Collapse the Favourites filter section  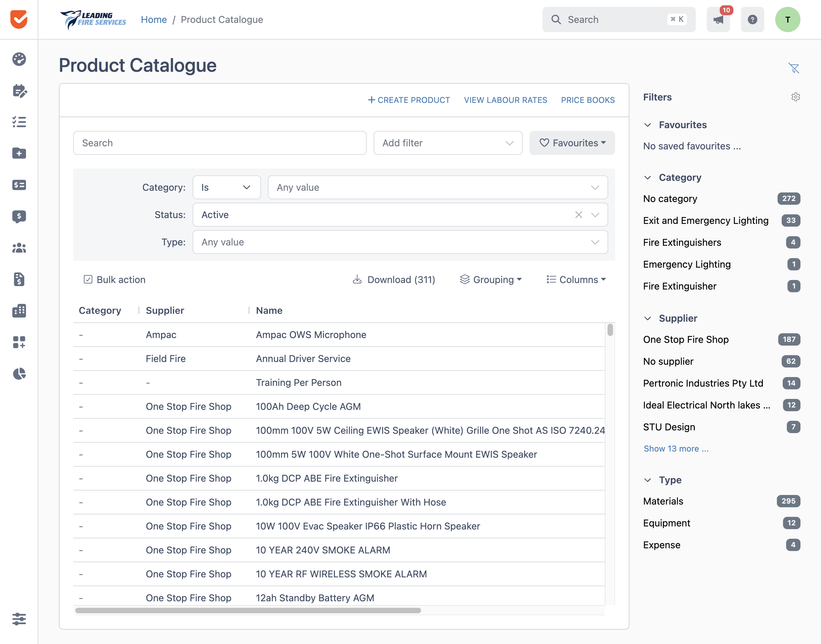pos(648,125)
